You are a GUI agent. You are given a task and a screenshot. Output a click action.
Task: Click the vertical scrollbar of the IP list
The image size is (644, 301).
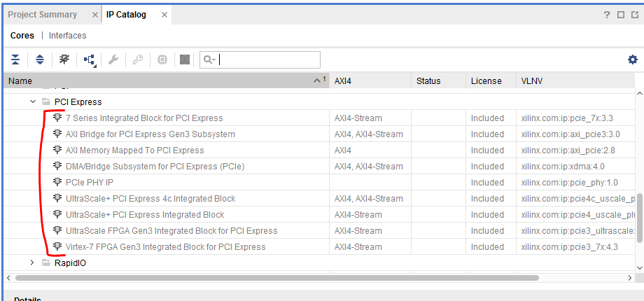639,175
